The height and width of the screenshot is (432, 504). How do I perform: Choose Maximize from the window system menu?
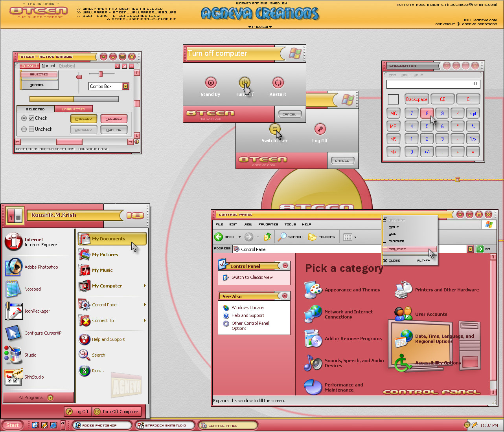(x=410, y=249)
